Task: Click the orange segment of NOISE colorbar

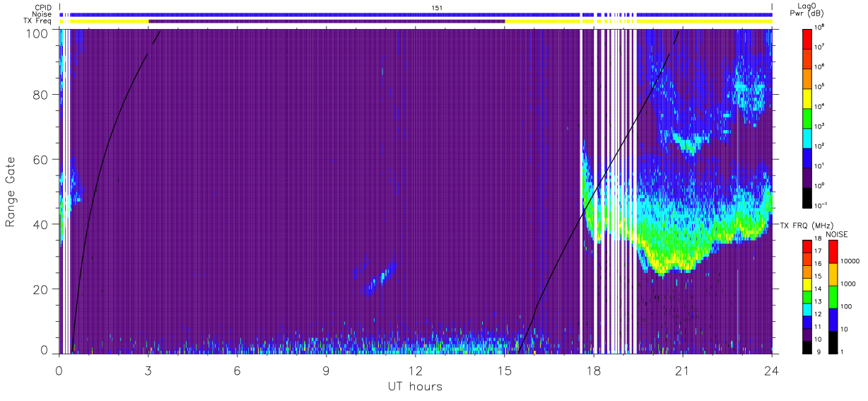Action: [833, 274]
